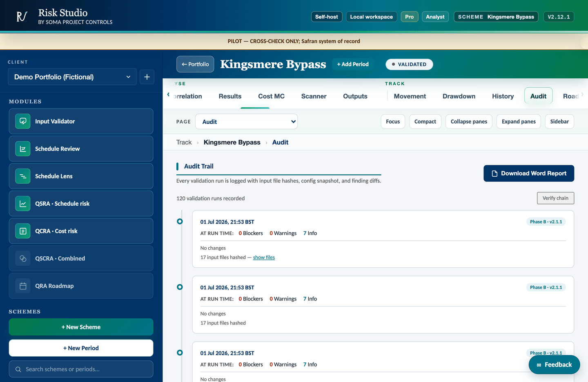Click the SCHEME Kingsmere Bypass selector
The image size is (588, 382).
pos(496,17)
